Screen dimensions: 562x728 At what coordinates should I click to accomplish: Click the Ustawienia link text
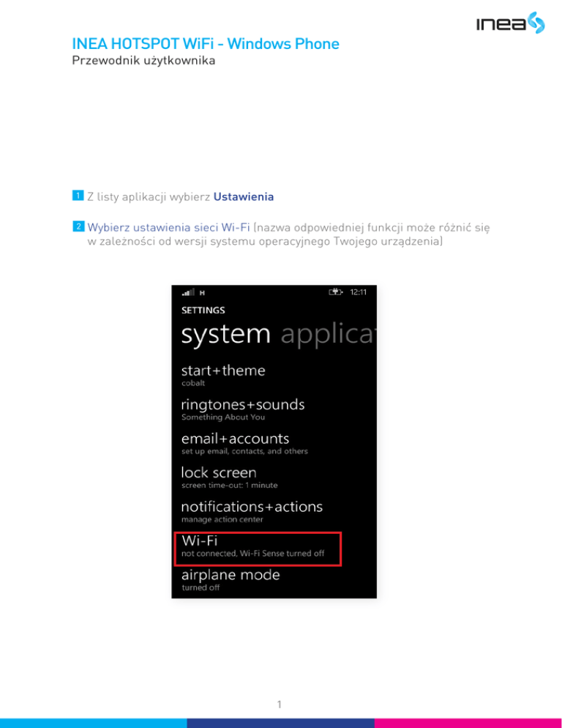point(244,196)
